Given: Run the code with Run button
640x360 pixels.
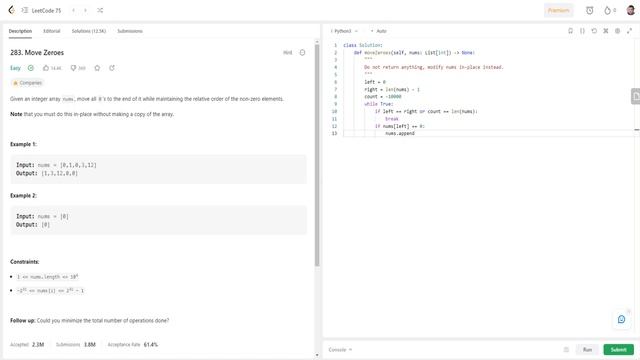Looking at the screenshot, I should tap(587, 349).
